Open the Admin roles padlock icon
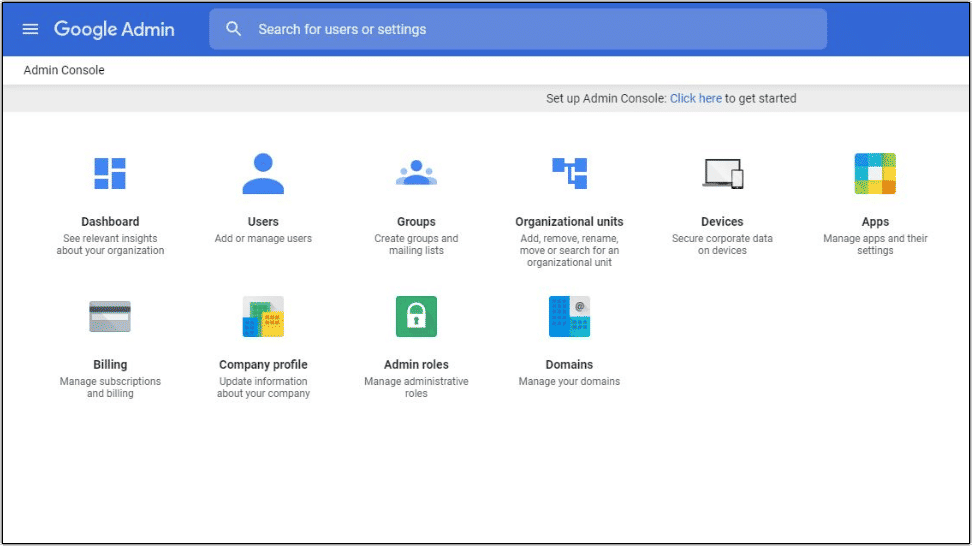 416,317
